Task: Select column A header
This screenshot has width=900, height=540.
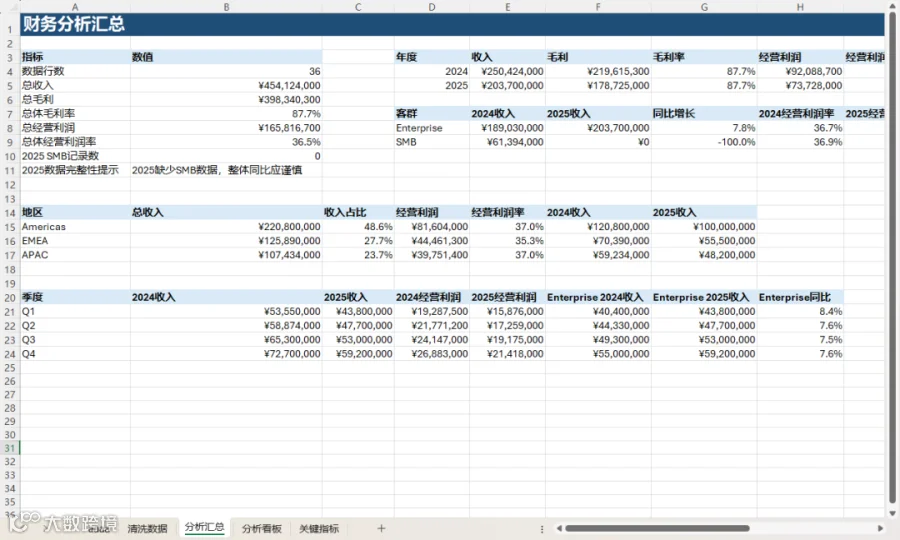Action: pyautogui.click(x=75, y=7)
